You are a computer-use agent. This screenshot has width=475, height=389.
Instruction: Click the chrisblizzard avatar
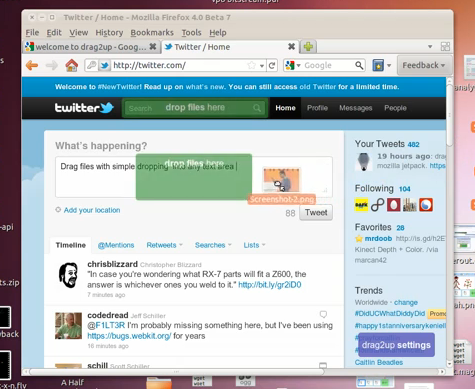tap(68, 275)
